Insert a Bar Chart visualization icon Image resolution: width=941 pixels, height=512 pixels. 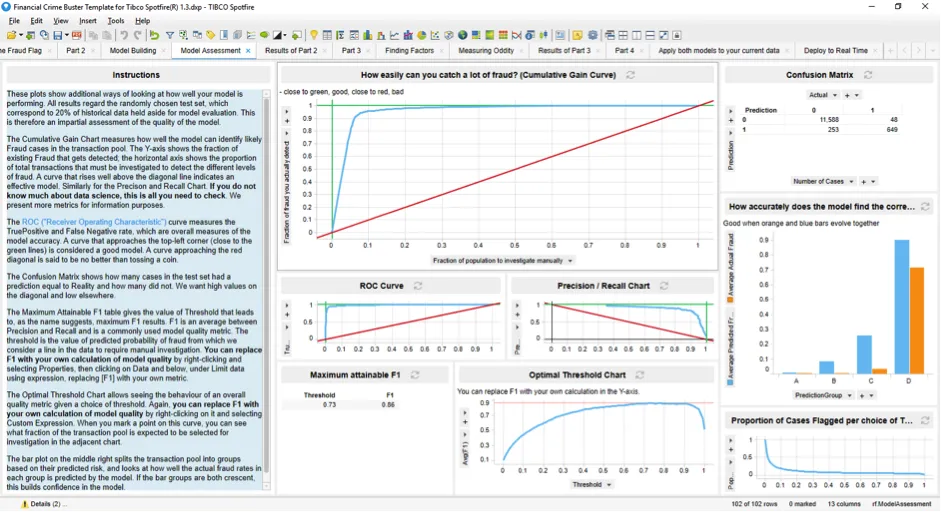pyautogui.click(x=367, y=35)
